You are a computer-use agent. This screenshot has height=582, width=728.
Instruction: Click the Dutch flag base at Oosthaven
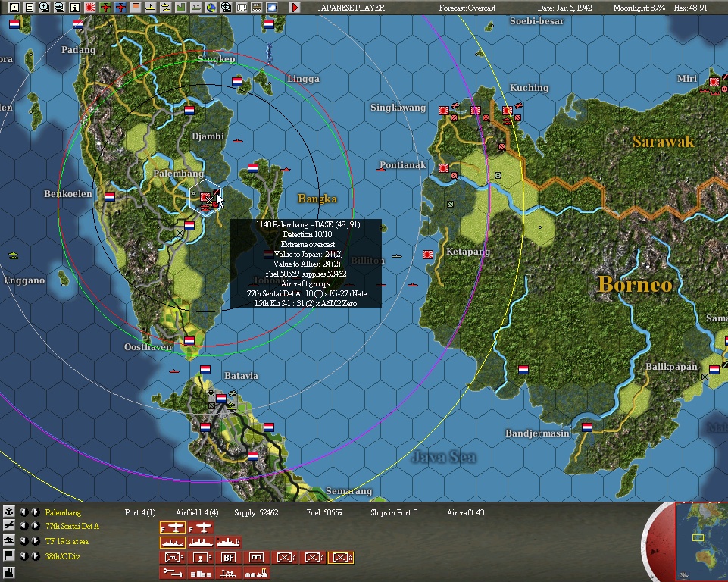tap(189, 340)
